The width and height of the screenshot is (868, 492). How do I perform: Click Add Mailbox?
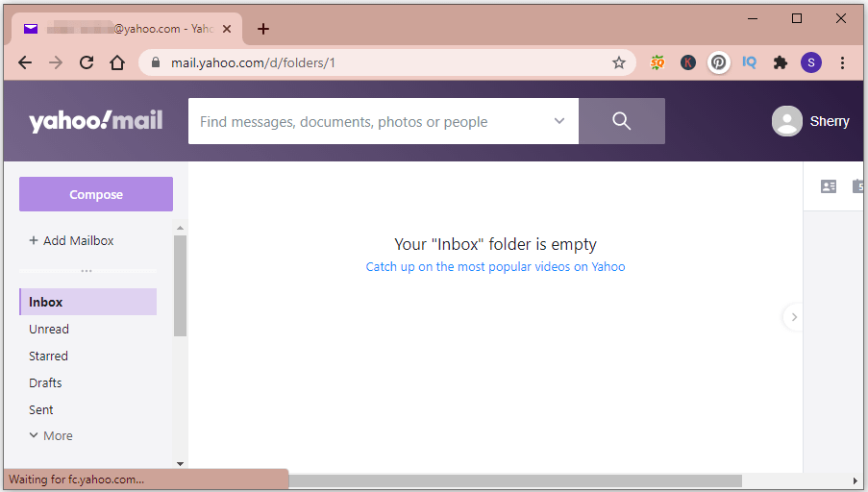(71, 241)
